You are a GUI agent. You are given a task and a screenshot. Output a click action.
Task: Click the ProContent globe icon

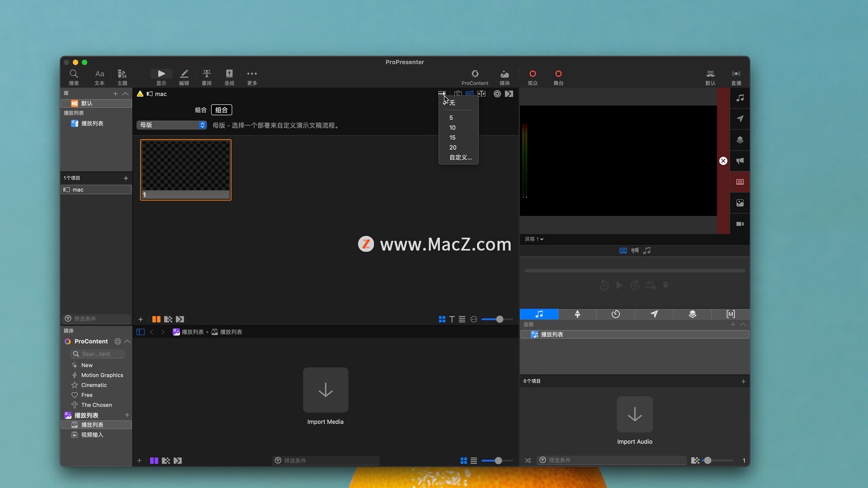click(x=118, y=342)
